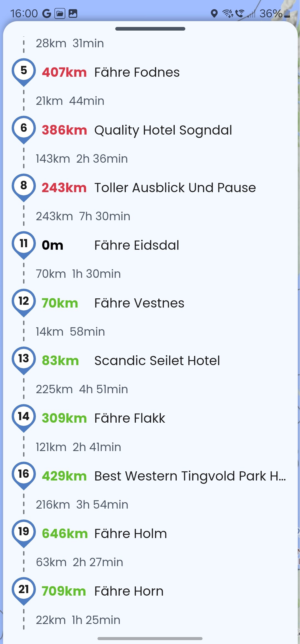Tap the 143km 2h 36min leg
Viewport: 300px width, 644px height.
(82, 159)
